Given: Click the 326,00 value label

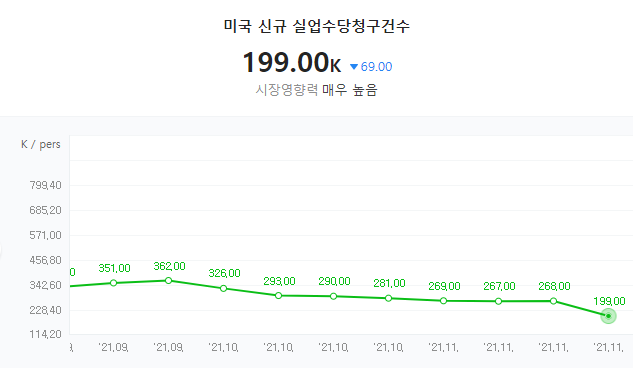Looking at the screenshot, I should click(224, 273).
